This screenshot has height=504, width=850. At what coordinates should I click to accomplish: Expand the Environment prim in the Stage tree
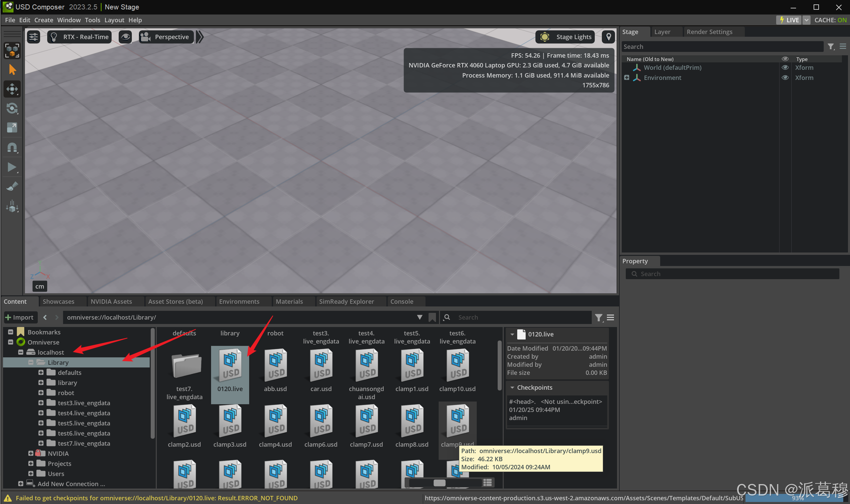point(626,78)
